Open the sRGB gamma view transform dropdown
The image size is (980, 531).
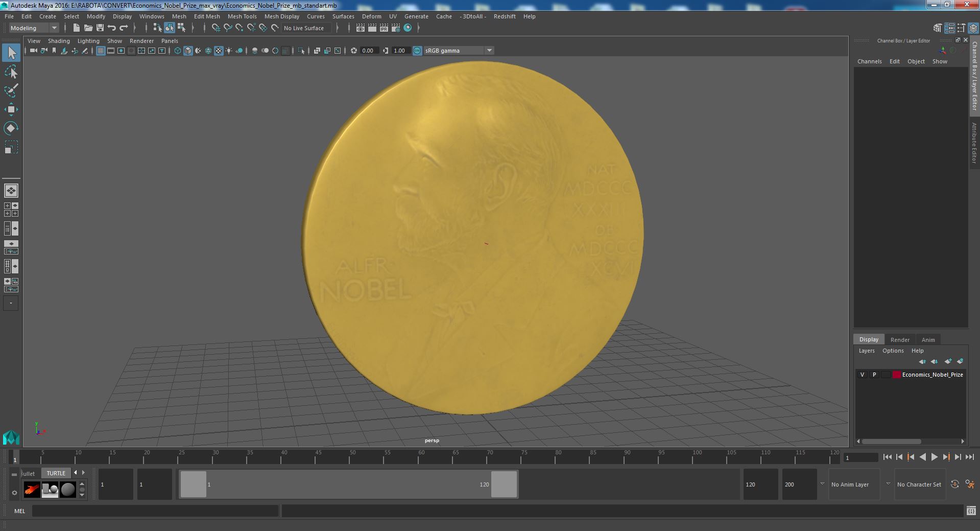pos(489,51)
